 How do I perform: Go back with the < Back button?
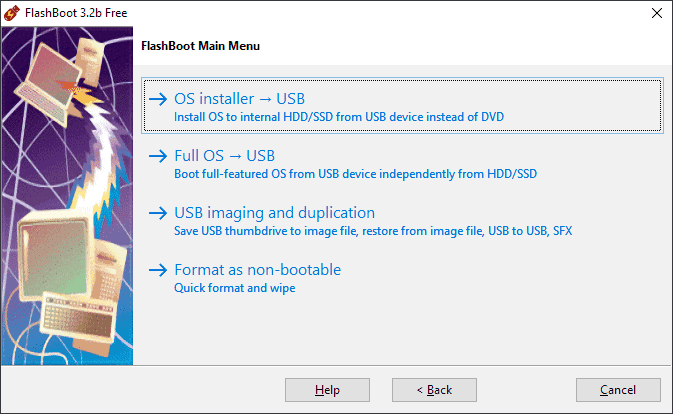coord(434,390)
